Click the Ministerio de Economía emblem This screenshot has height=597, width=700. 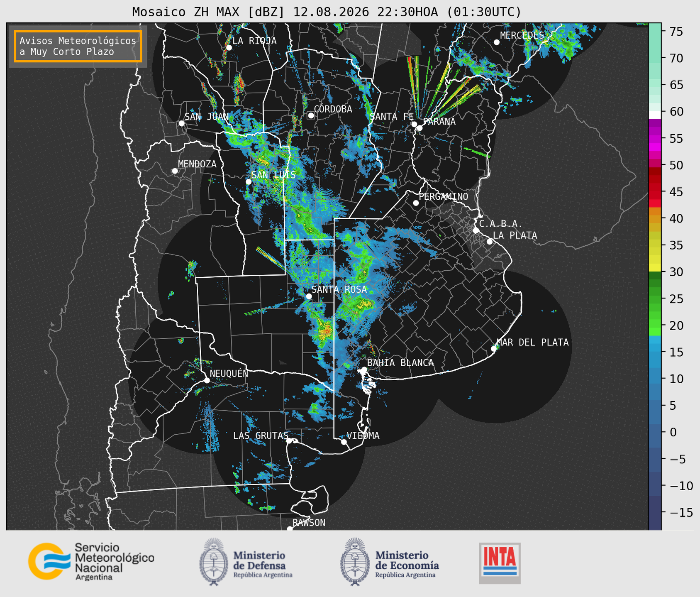[355, 562]
